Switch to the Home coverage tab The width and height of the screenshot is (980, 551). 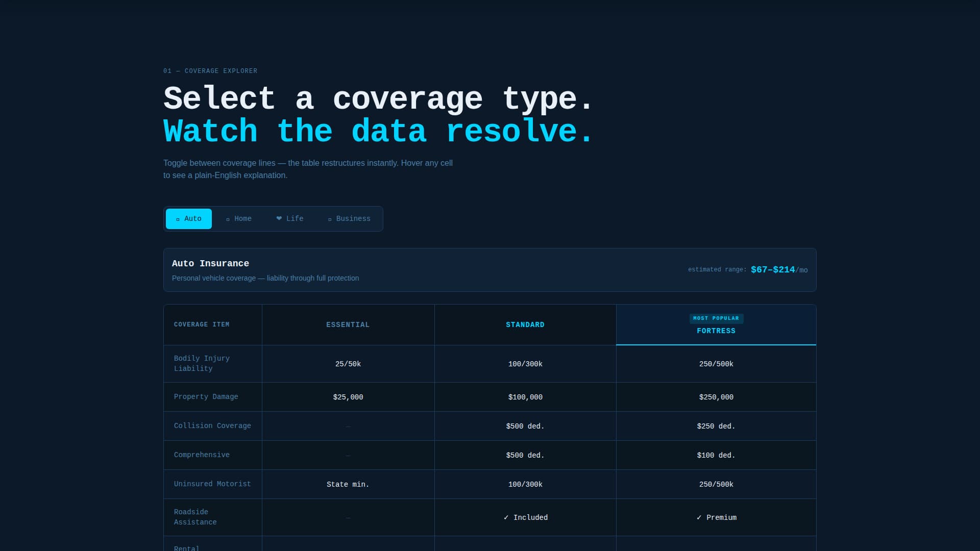click(x=239, y=219)
